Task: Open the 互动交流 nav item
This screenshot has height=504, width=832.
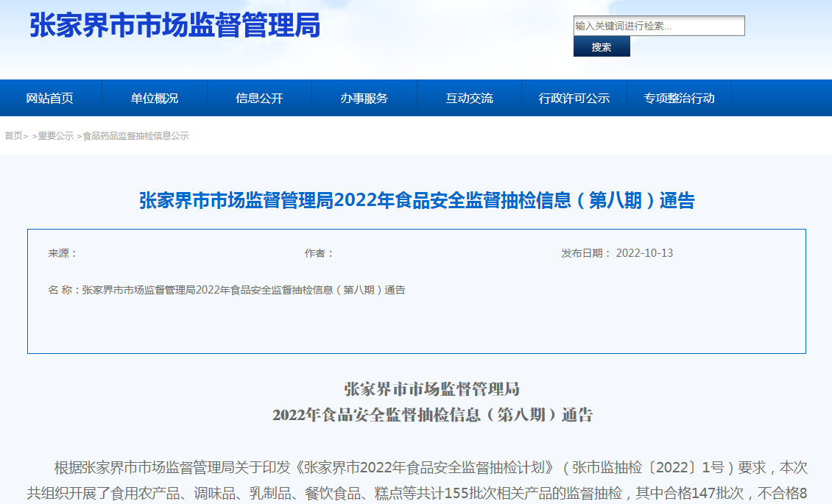Action: pos(470,98)
